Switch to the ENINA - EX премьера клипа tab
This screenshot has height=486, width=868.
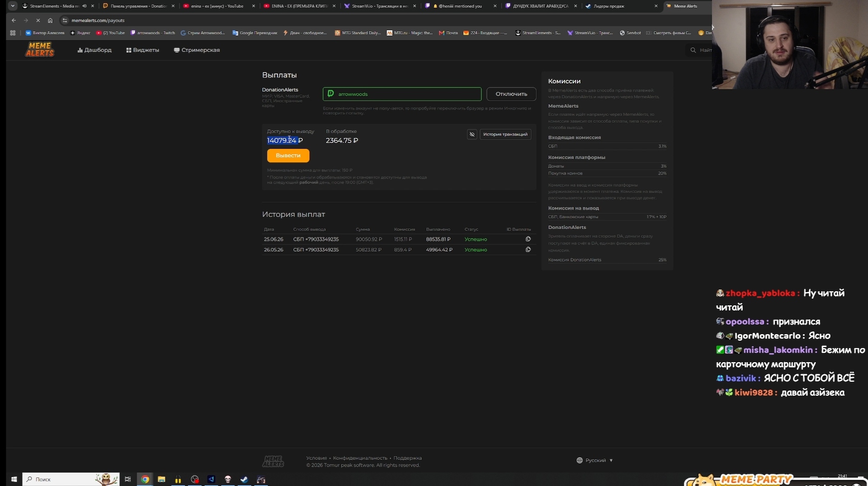pos(299,6)
